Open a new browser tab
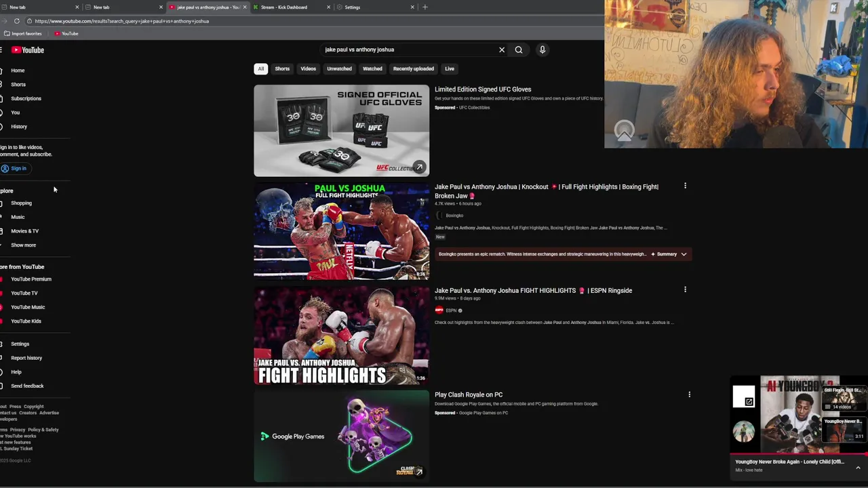 425,7
